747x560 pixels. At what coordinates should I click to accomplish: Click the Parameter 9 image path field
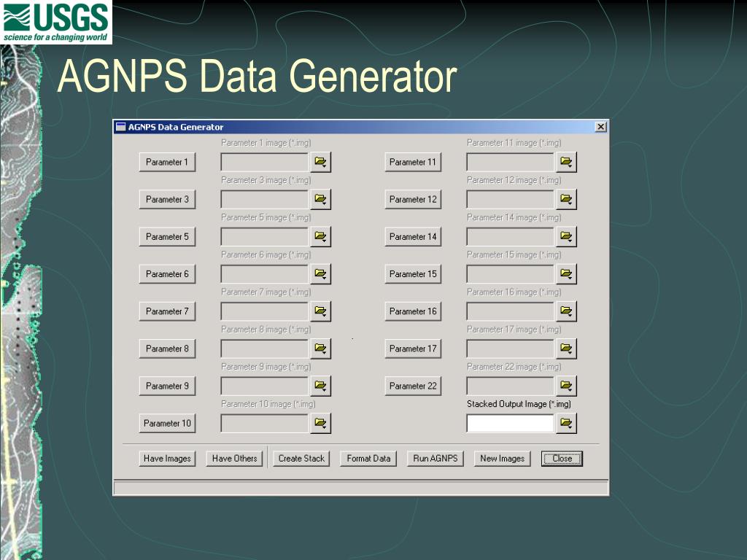[265, 386]
